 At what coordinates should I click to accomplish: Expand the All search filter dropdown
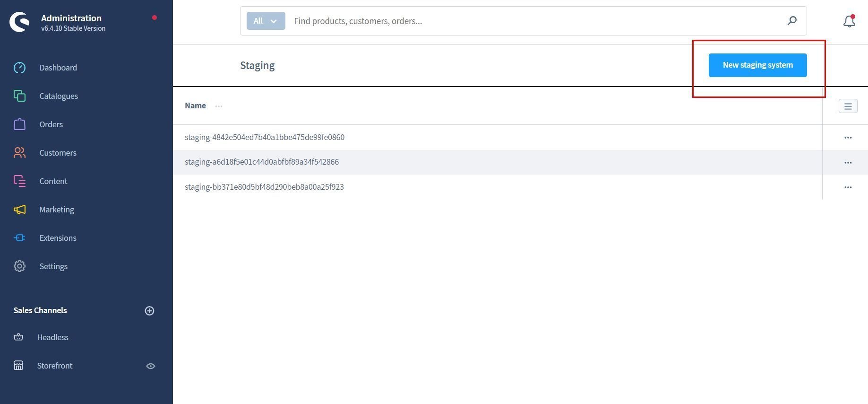(x=266, y=21)
